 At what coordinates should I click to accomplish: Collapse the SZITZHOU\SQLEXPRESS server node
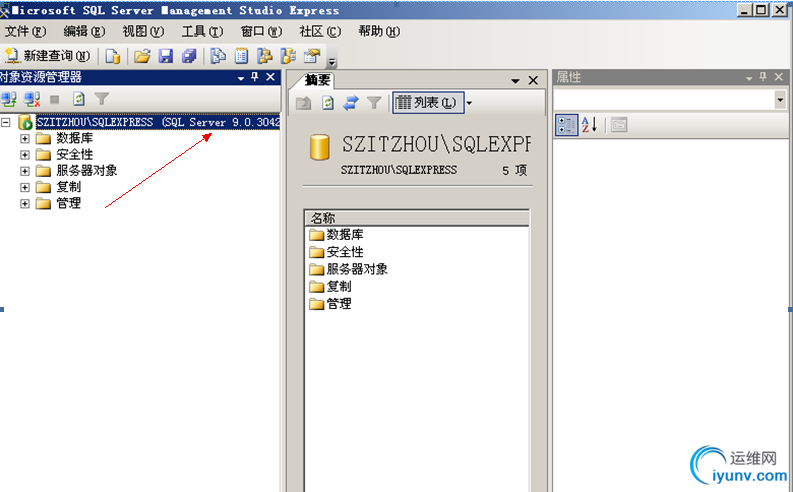(x=6, y=122)
